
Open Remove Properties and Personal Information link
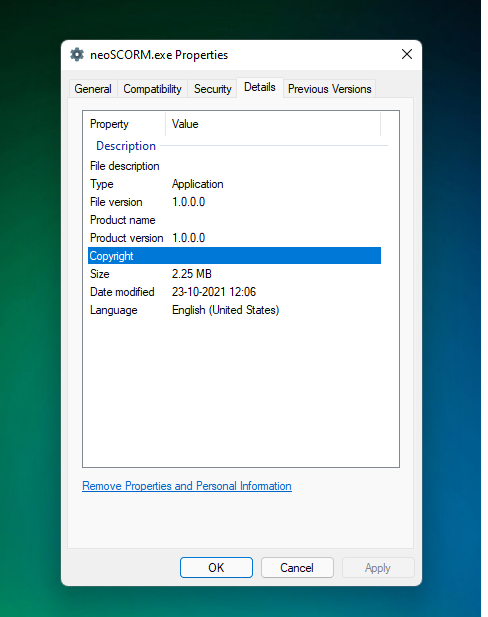click(187, 486)
